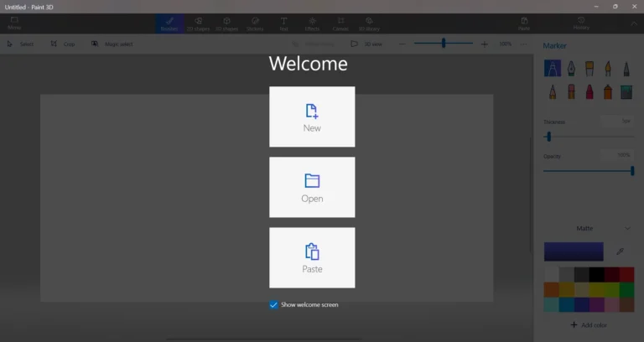The height and width of the screenshot is (342, 644).
Task: Choose the green color swatch
Action: [626, 289]
